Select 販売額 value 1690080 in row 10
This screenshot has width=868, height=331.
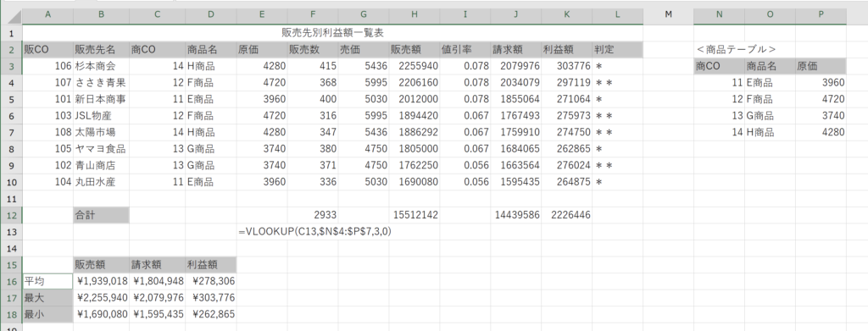coord(414,182)
